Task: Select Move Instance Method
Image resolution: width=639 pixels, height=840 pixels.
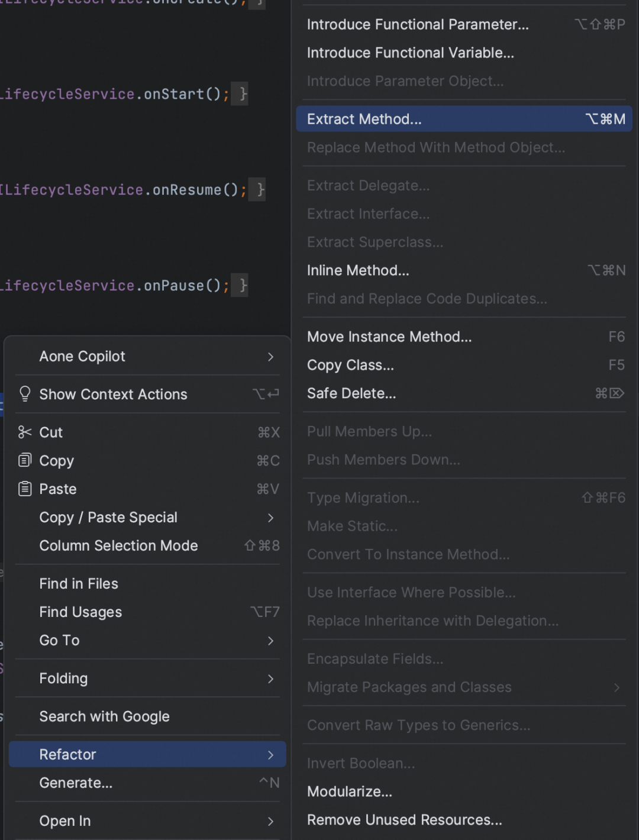Action: click(x=464, y=337)
